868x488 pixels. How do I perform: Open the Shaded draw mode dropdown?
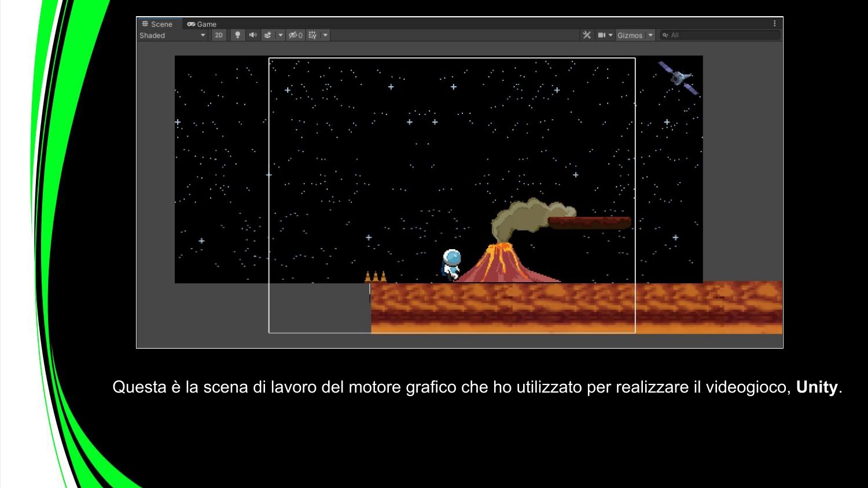click(x=172, y=35)
